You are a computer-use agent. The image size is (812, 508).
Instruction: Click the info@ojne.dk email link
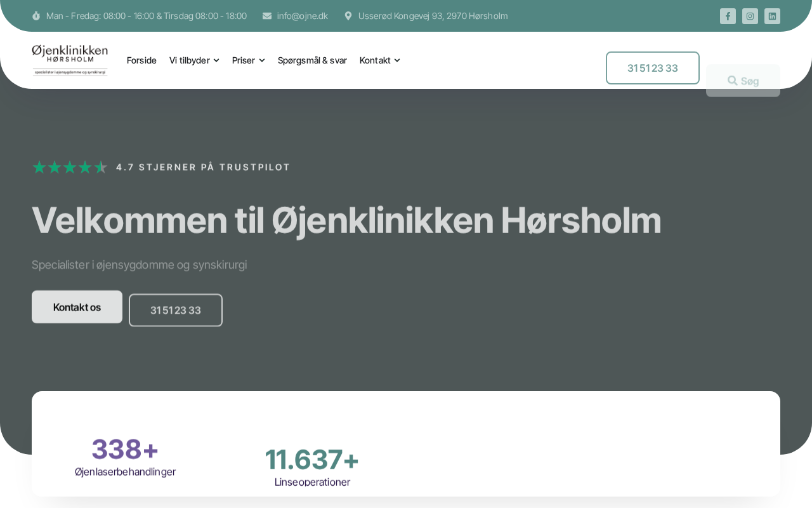tap(303, 16)
